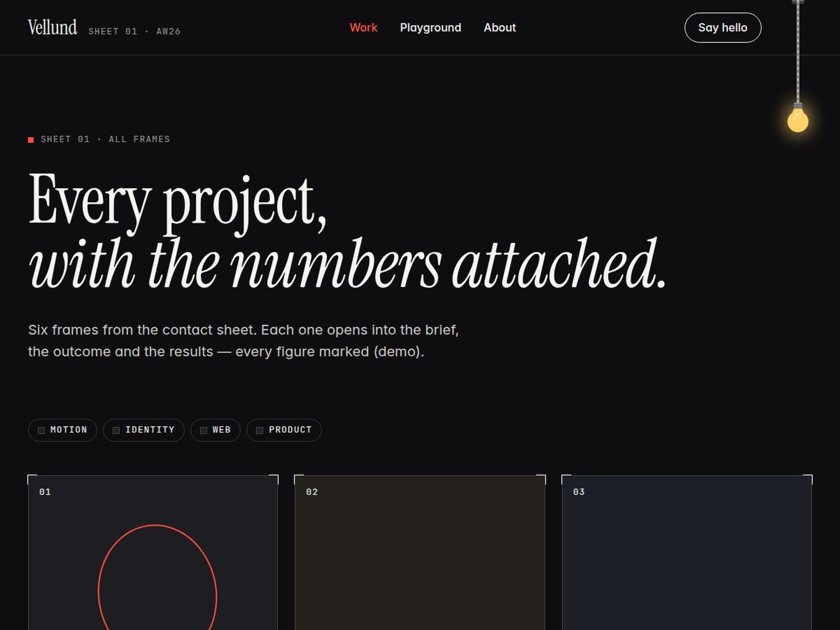Go to the Playground page

430,28
